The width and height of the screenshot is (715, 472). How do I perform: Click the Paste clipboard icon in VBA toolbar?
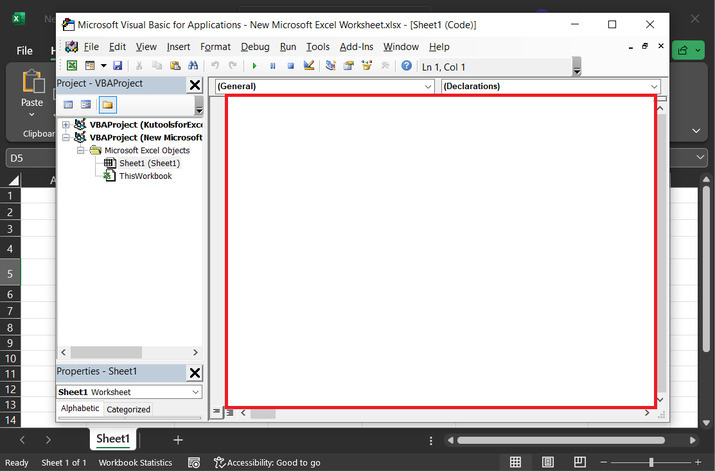click(175, 66)
